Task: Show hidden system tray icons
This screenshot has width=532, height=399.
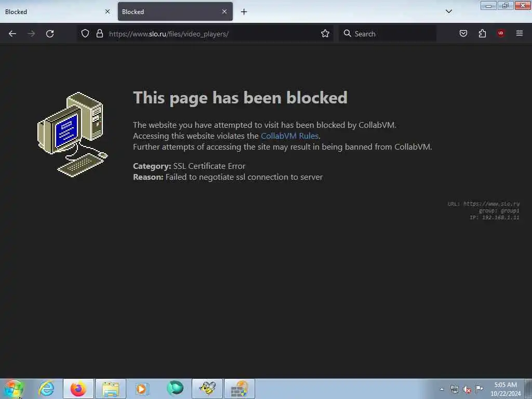Action: pos(442,389)
